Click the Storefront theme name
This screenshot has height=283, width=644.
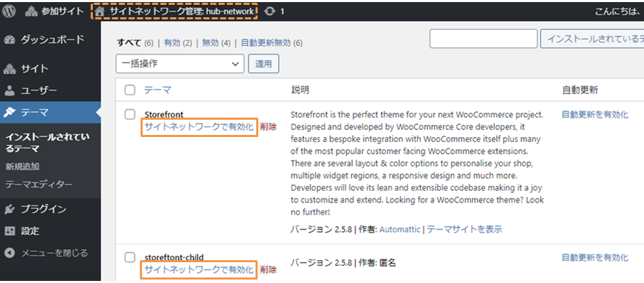pos(164,114)
